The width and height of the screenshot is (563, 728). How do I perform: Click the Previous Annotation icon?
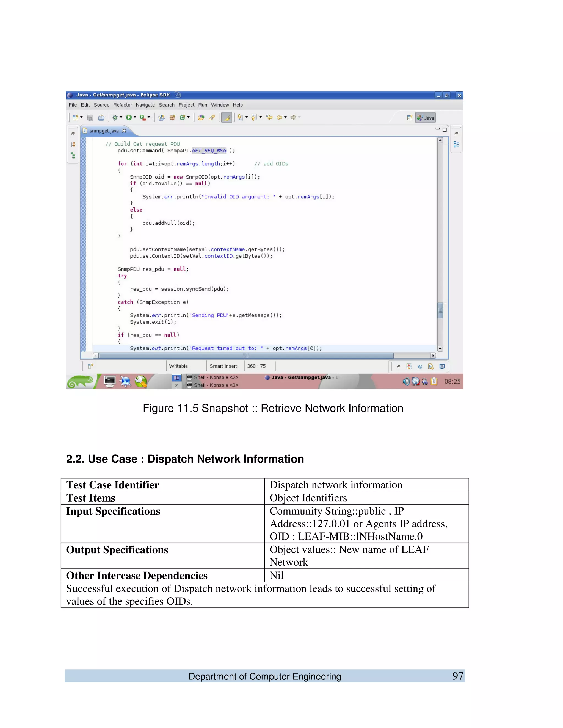point(254,117)
